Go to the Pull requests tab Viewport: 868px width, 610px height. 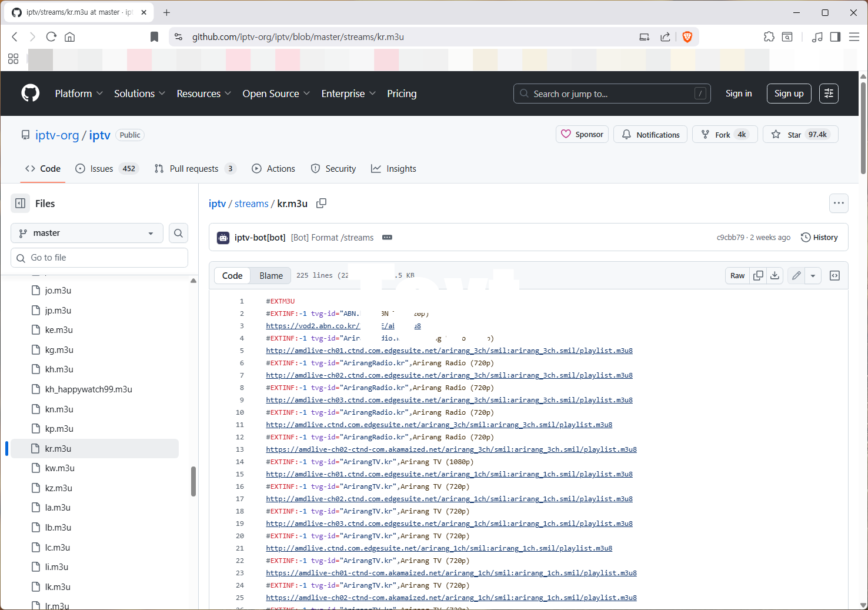(193, 169)
